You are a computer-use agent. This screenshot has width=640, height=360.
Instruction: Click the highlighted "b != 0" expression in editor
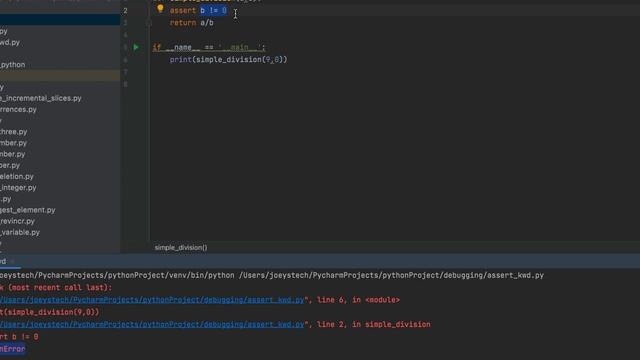click(x=213, y=11)
